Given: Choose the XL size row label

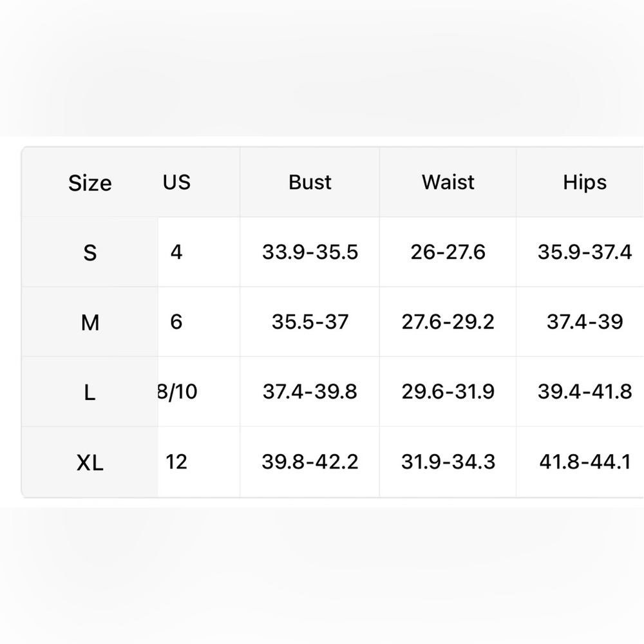Looking at the screenshot, I should [x=90, y=463].
